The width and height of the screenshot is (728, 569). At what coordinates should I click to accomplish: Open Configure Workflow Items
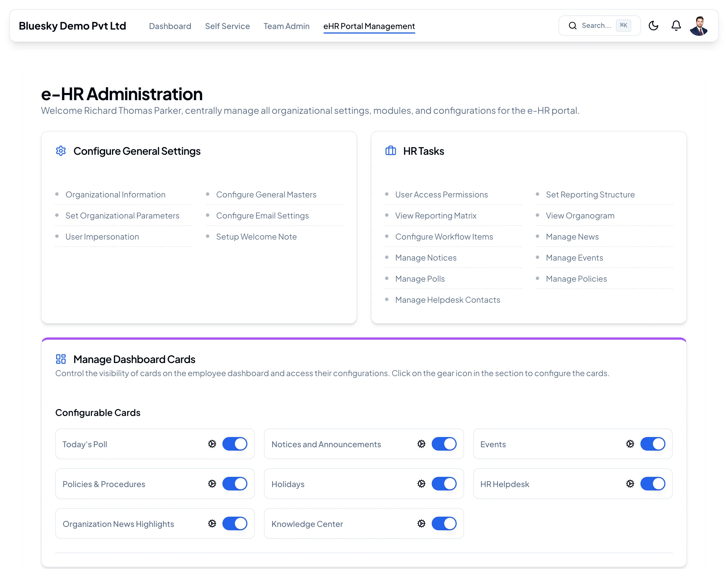tap(444, 236)
